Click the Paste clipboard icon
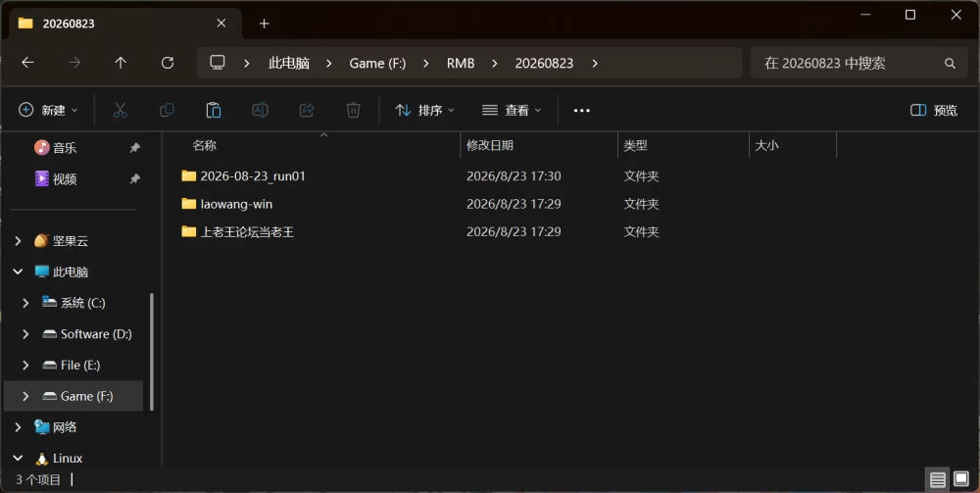The width and height of the screenshot is (980, 493). [213, 111]
